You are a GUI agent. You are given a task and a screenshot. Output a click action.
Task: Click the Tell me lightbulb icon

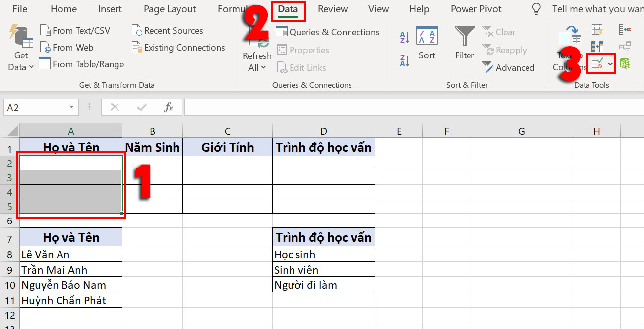536,8
